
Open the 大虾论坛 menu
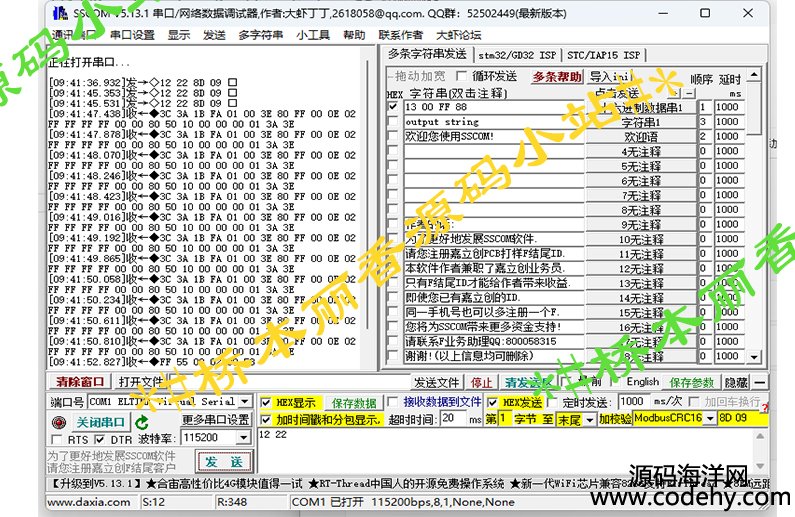pyautogui.click(x=459, y=35)
